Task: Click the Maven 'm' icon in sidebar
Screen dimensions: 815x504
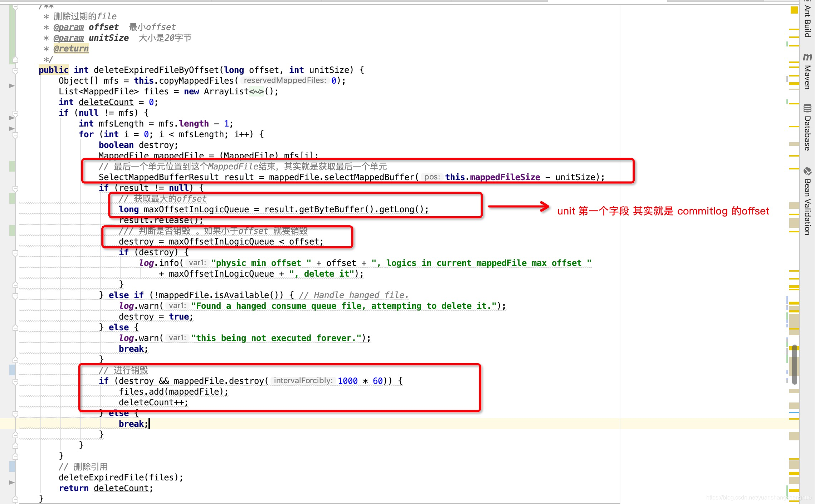Action: click(807, 57)
